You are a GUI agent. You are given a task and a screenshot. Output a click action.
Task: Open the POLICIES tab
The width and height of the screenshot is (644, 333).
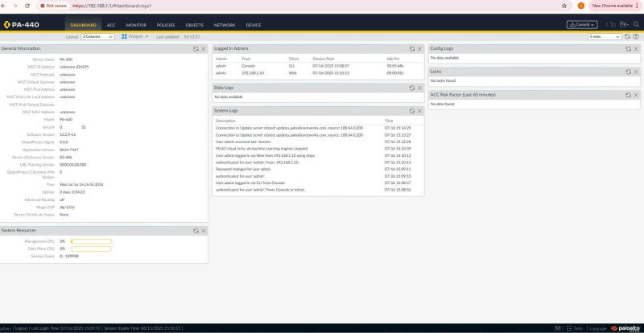click(x=166, y=25)
